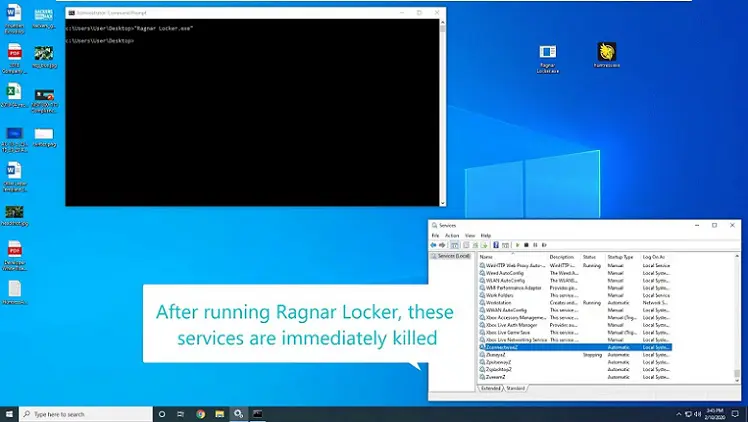
Task: Click the Pause Service icon
Action: (x=535, y=245)
